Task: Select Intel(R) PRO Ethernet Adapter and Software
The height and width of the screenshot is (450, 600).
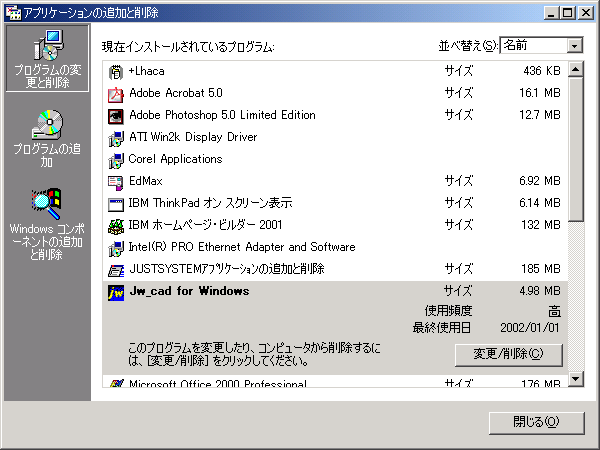Action: 335,248
